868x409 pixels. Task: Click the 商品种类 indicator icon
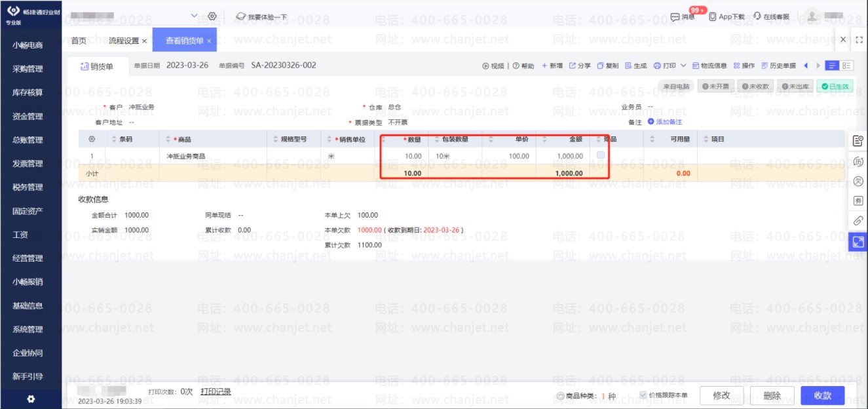[560, 396]
